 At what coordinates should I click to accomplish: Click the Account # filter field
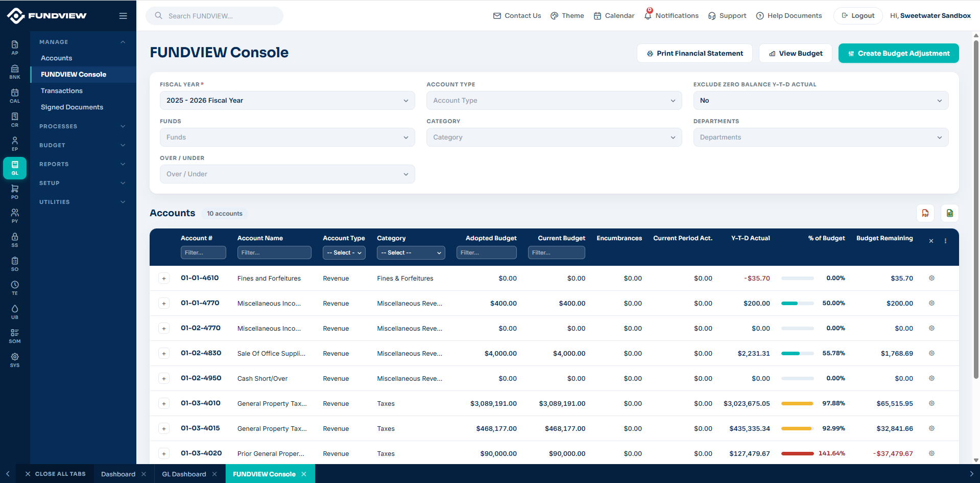click(x=203, y=252)
